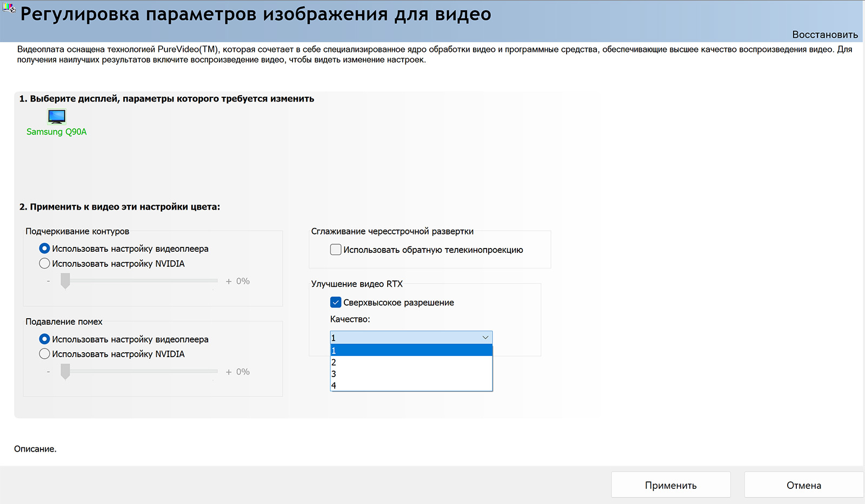Click the Samsung Q90A label
Screen dimensions: 865x504
(57, 132)
